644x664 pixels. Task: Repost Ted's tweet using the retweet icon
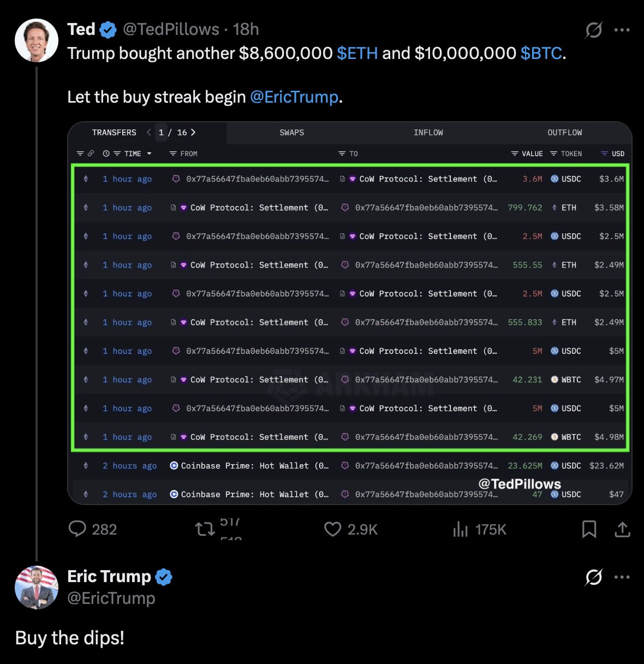tap(205, 529)
